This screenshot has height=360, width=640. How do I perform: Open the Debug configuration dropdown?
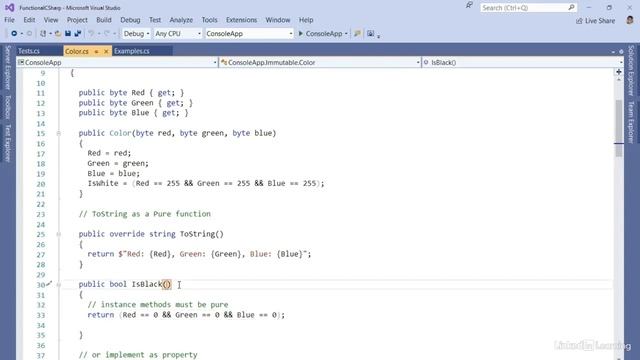tap(136, 33)
